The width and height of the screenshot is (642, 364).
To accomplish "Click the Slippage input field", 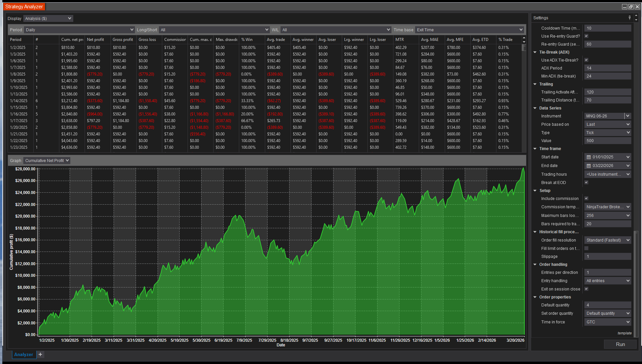I will (607, 257).
